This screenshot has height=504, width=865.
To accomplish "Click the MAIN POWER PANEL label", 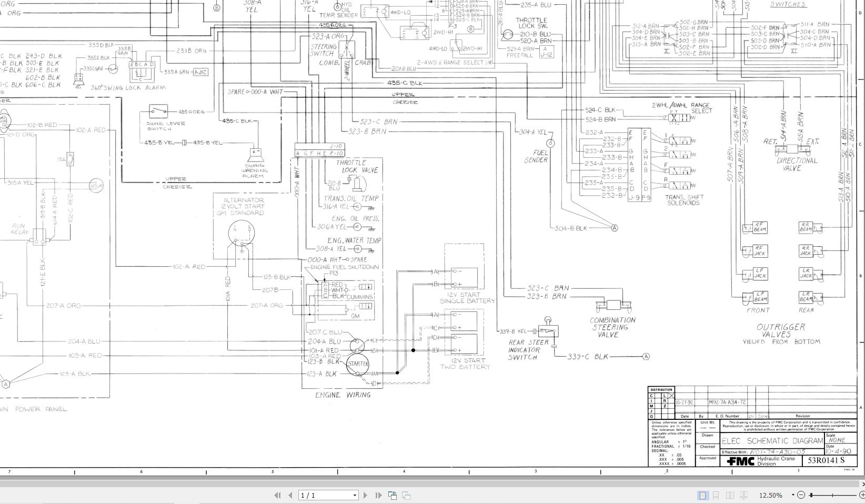I will (x=34, y=409).
